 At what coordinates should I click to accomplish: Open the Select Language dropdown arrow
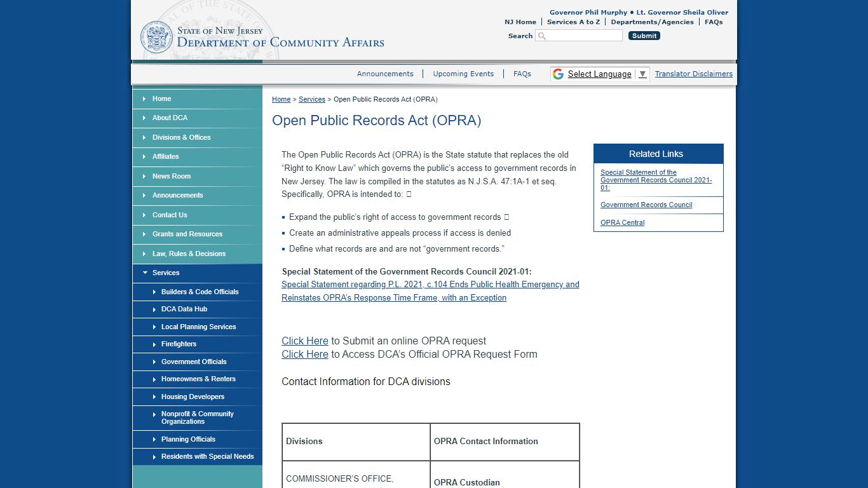(x=642, y=74)
